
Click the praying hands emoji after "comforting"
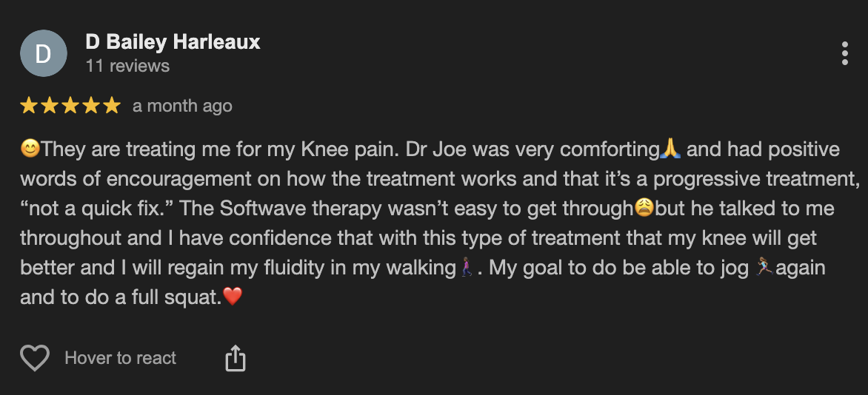coord(670,149)
